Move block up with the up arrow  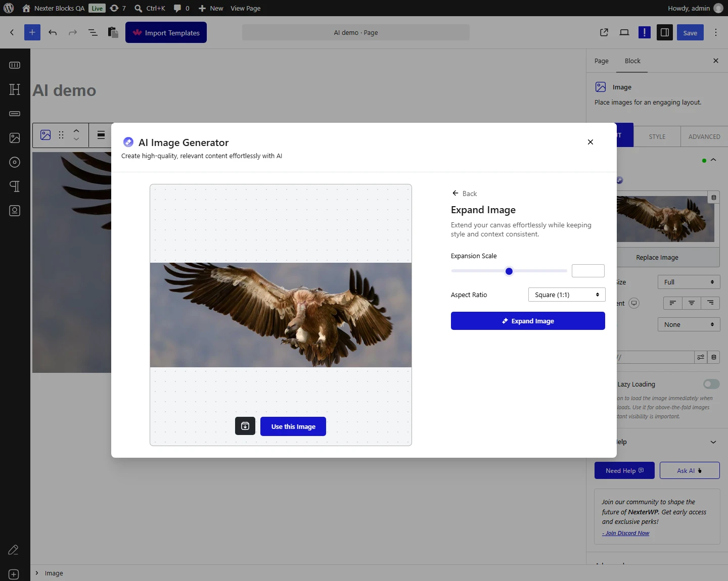(76, 131)
